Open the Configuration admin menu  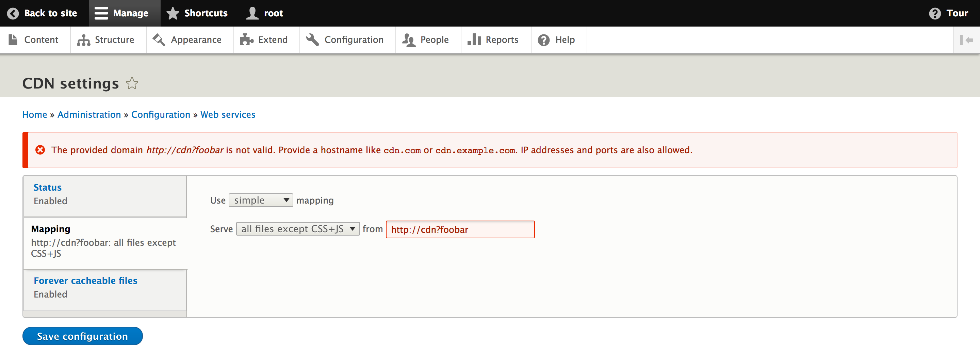345,40
